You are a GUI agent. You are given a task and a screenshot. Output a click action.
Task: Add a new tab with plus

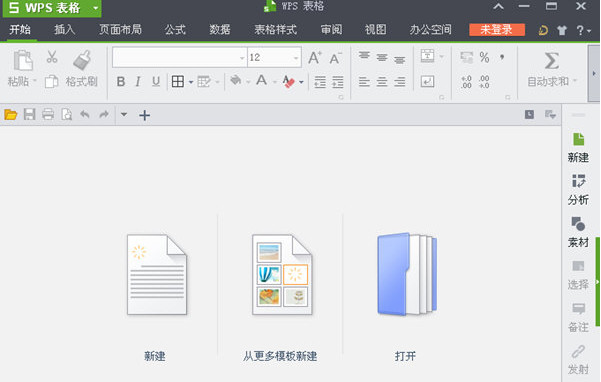click(x=145, y=115)
